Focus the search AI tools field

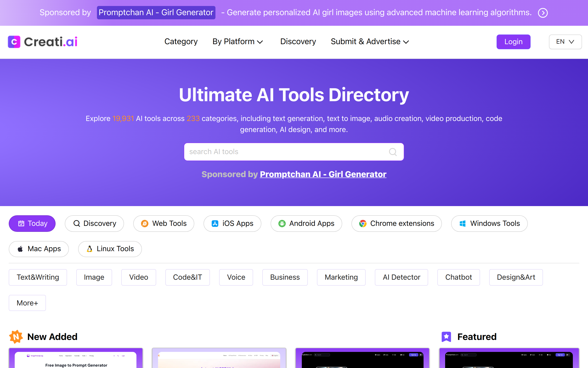click(x=294, y=152)
